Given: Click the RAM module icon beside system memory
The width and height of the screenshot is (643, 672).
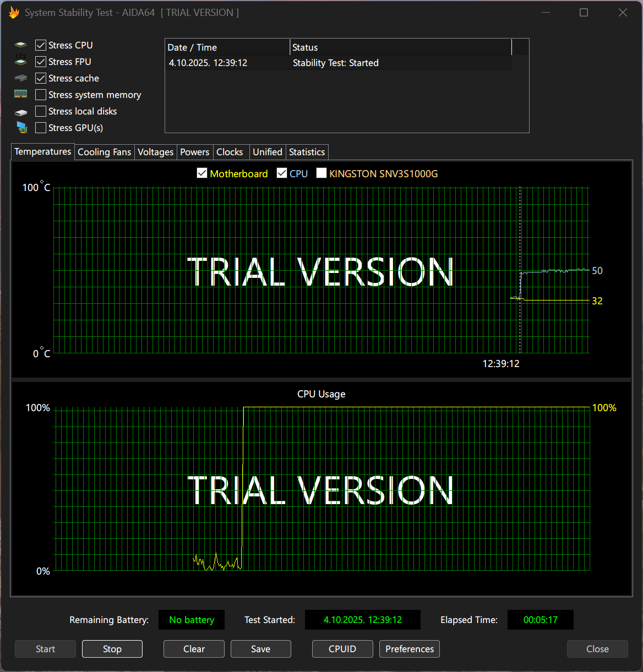Looking at the screenshot, I should click(21, 94).
